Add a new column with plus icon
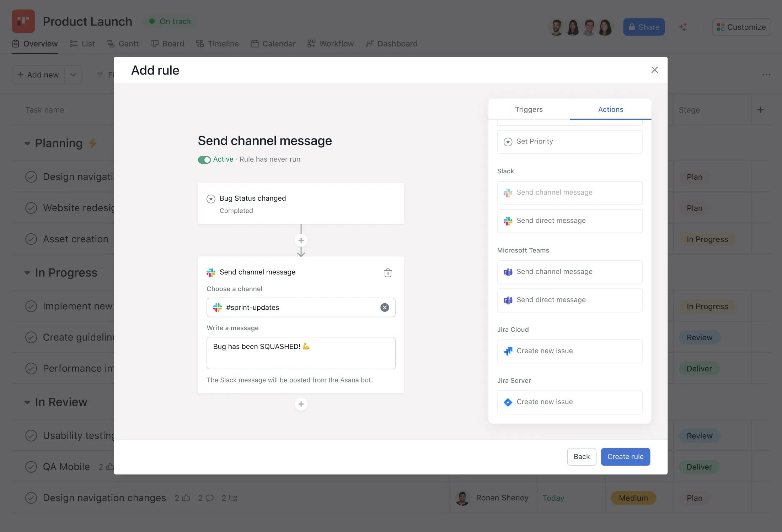This screenshot has width=782, height=532. (760, 110)
